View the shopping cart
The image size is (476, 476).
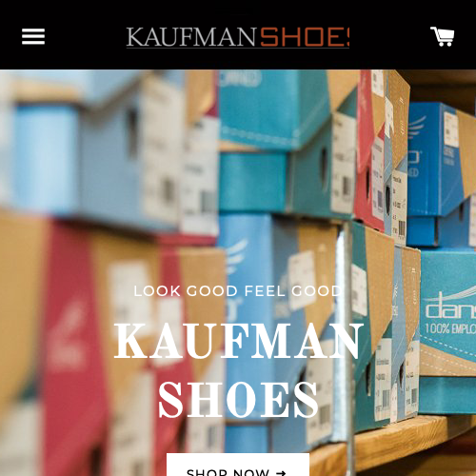click(442, 36)
